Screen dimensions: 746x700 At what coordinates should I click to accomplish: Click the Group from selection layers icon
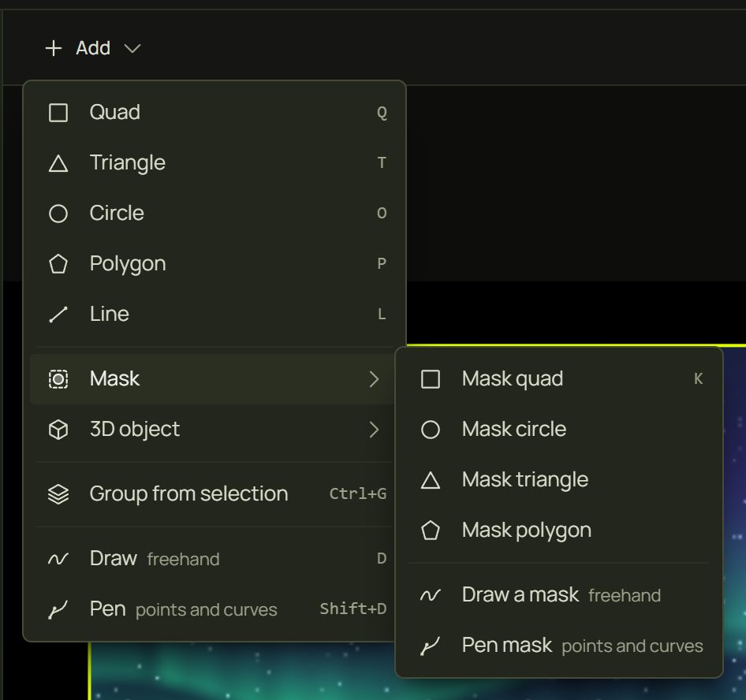(58, 494)
